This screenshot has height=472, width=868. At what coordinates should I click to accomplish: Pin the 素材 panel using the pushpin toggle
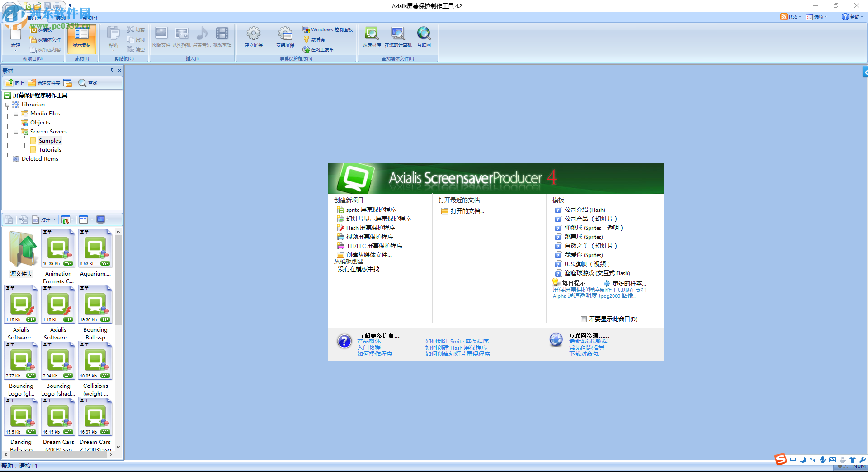[x=112, y=71]
